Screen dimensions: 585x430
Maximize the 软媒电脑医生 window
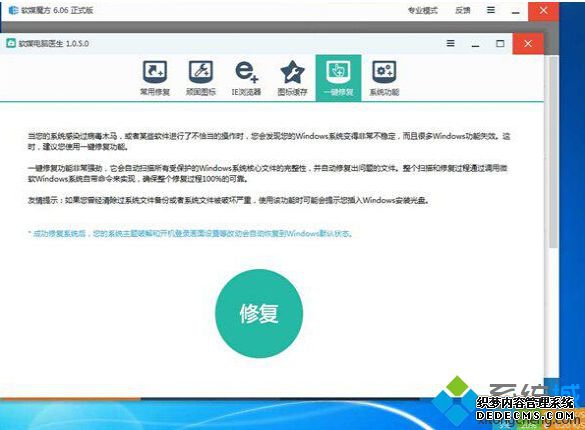click(500, 44)
